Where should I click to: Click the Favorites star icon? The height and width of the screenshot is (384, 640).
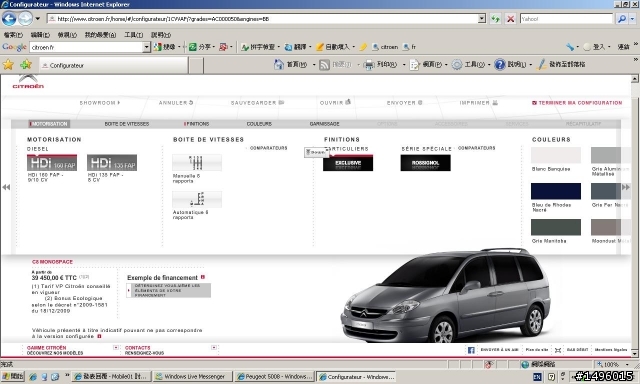8,64
